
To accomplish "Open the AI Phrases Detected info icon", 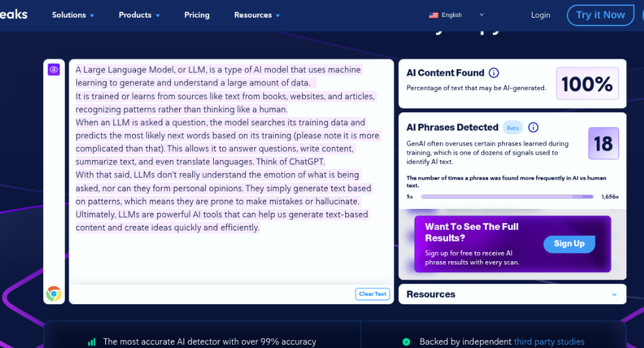I will click(533, 127).
